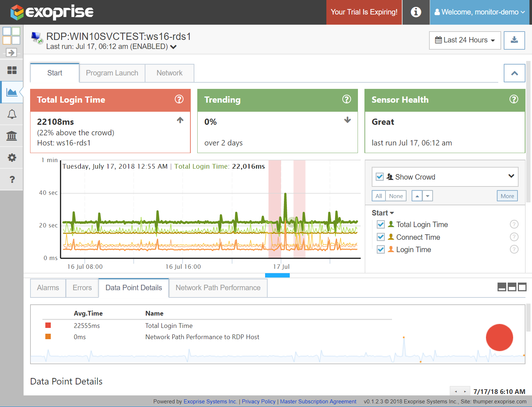Go to next data point arrow

(x=465, y=391)
